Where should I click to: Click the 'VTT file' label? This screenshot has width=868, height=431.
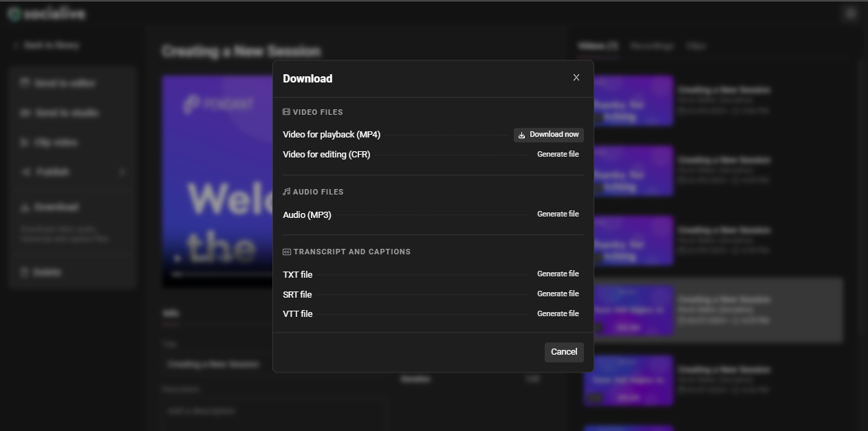(298, 314)
